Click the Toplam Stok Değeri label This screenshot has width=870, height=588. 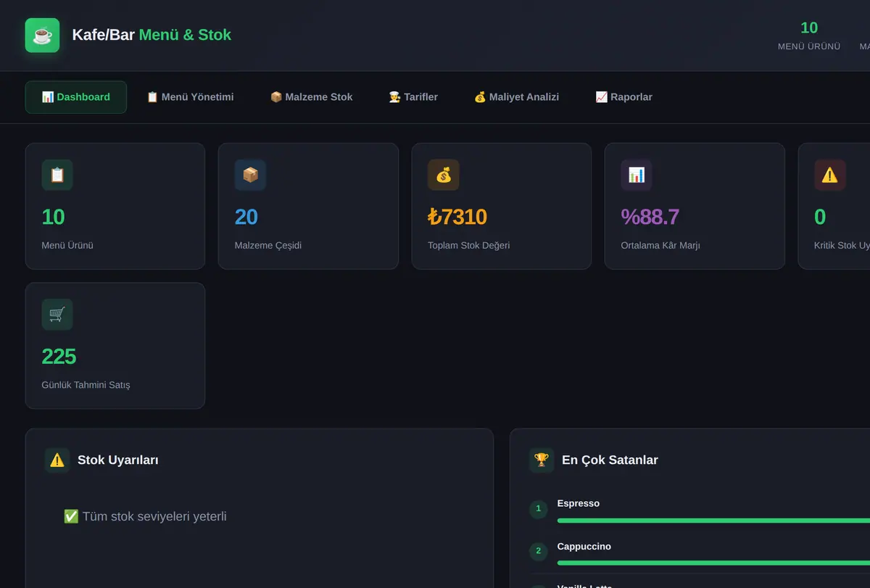469,245
